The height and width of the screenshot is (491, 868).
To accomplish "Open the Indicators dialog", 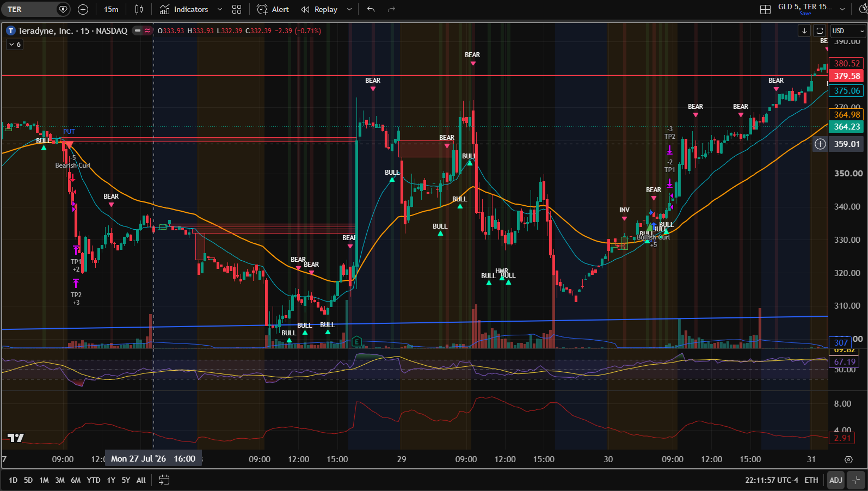I will click(184, 9).
